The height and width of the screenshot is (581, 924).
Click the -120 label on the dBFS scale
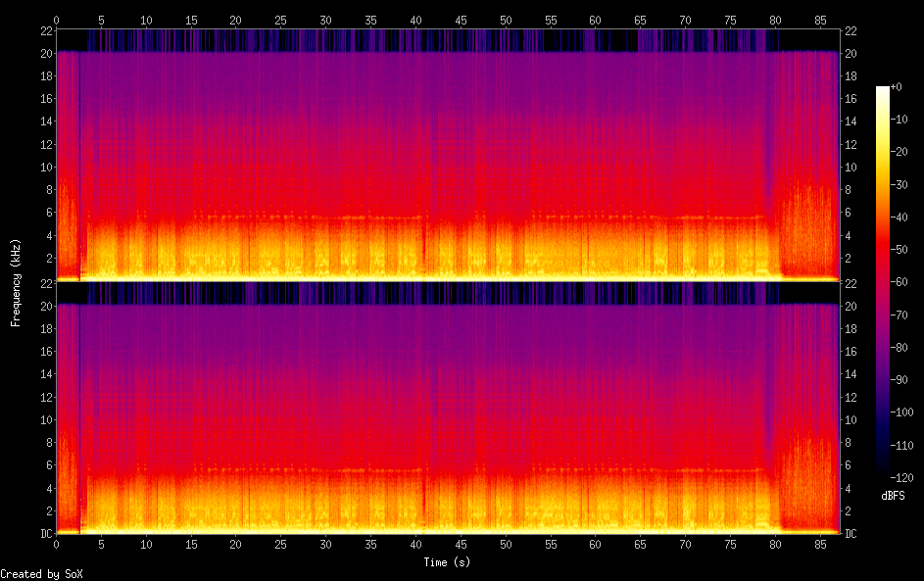[904, 477]
